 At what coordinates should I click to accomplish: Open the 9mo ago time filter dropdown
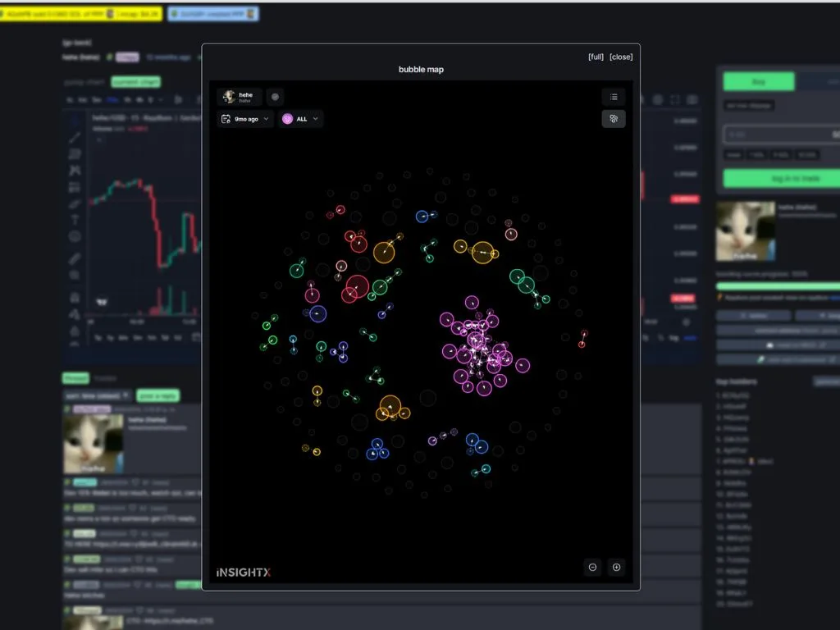[x=244, y=118]
